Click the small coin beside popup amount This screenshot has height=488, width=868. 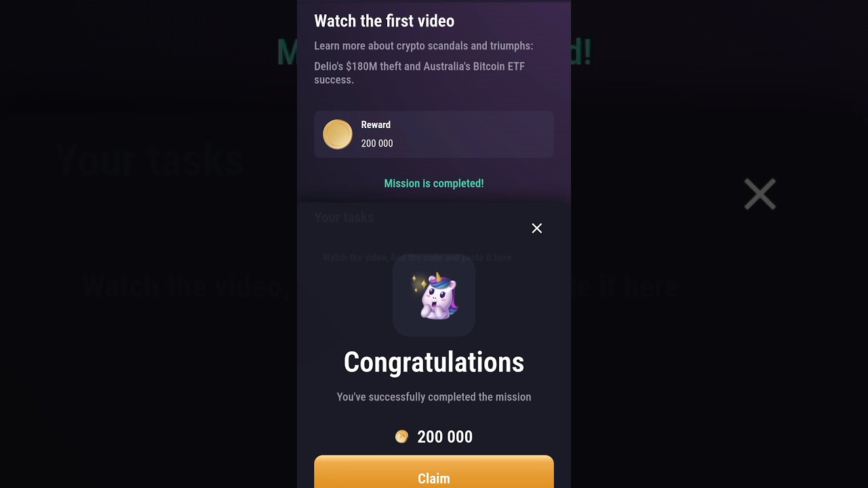click(401, 437)
